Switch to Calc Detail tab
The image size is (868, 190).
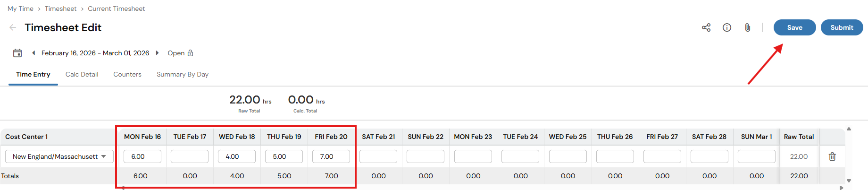click(x=82, y=74)
